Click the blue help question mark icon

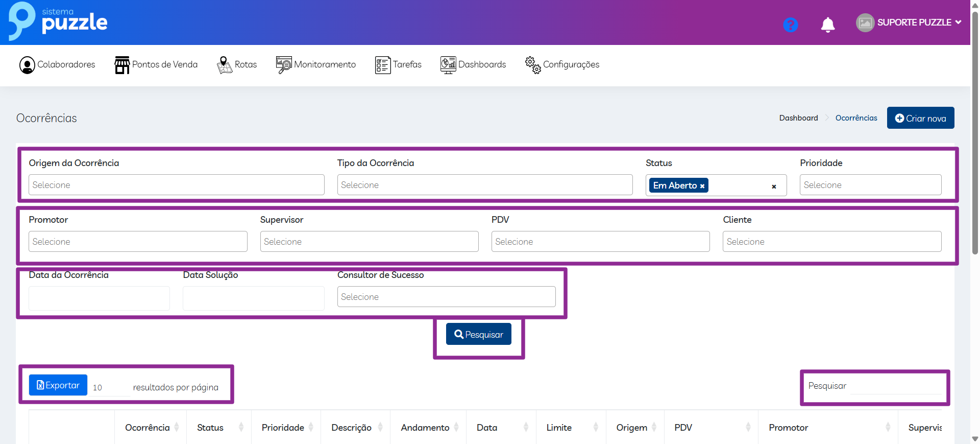(790, 25)
